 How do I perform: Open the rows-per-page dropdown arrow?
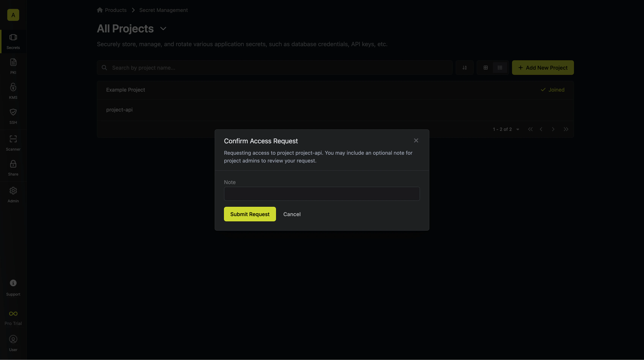[x=518, y=129]
